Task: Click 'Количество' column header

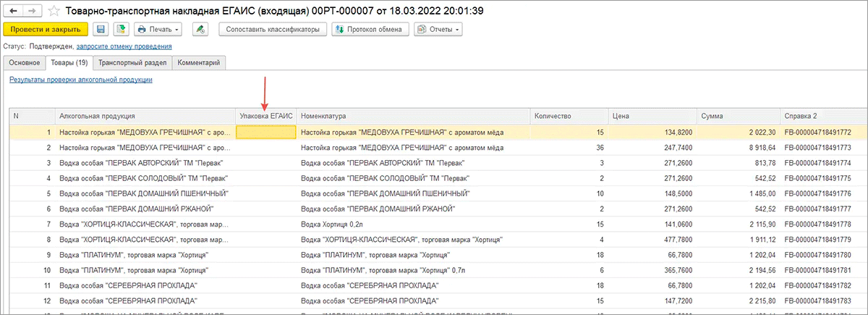Action: pos(569,116)
